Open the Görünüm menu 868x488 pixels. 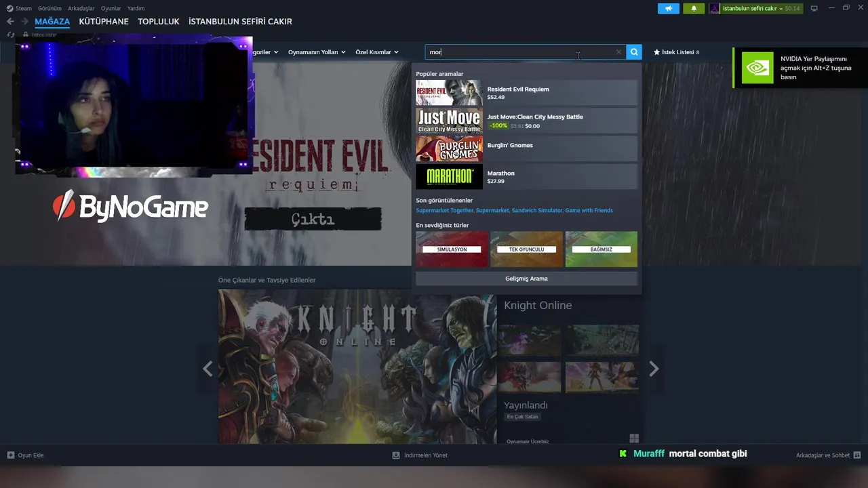[50, 8]
